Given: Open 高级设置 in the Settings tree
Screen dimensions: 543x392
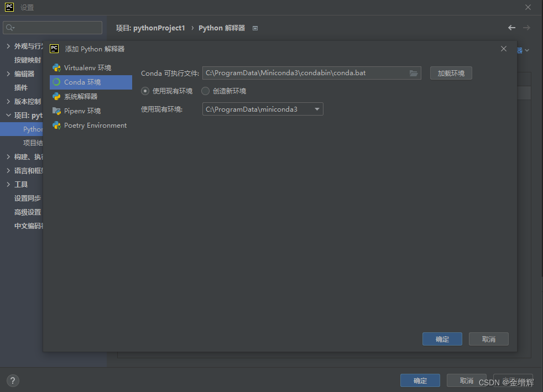Looking at the screenshot, I should [28, 212].
